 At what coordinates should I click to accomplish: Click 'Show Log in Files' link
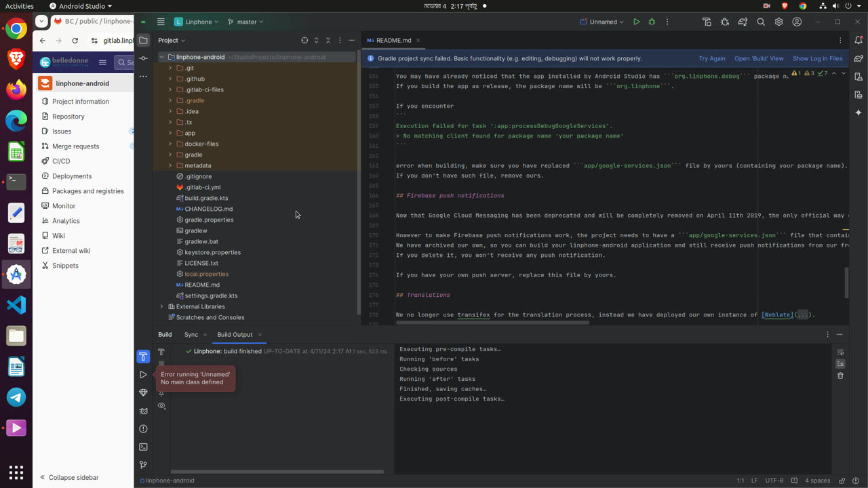(818, 59)
